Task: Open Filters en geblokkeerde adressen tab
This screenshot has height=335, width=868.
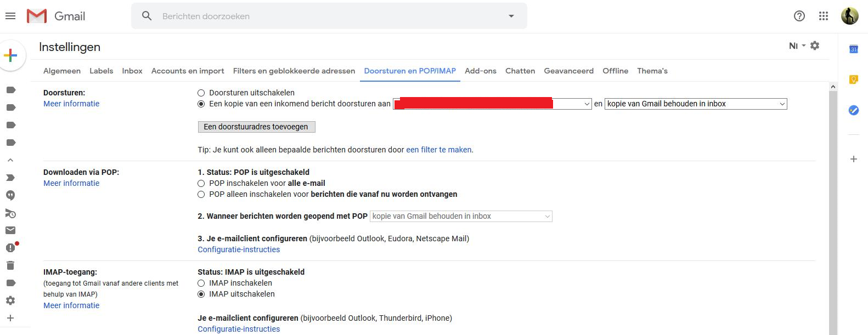Action: (x=294, y=71)
